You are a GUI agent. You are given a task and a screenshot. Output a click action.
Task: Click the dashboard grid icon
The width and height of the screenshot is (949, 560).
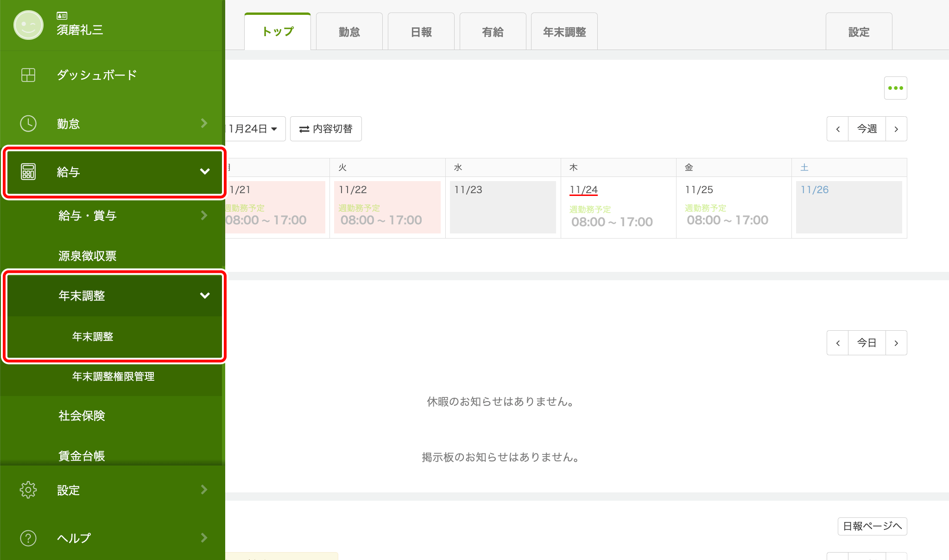28,75
